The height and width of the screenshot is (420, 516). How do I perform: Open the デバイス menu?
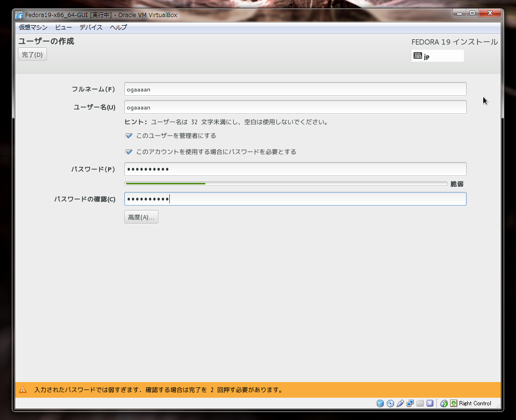[91, 27]
